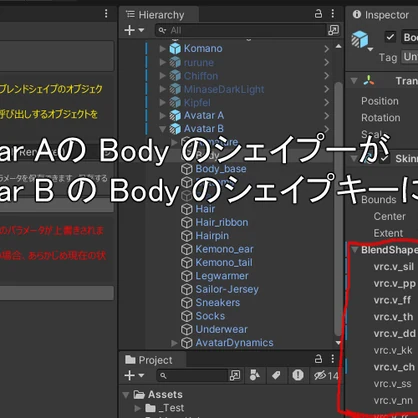Screen dimensions: 418x418
Task: Select Underwear in the Hierarchy
Action: [x=221, y=329]
